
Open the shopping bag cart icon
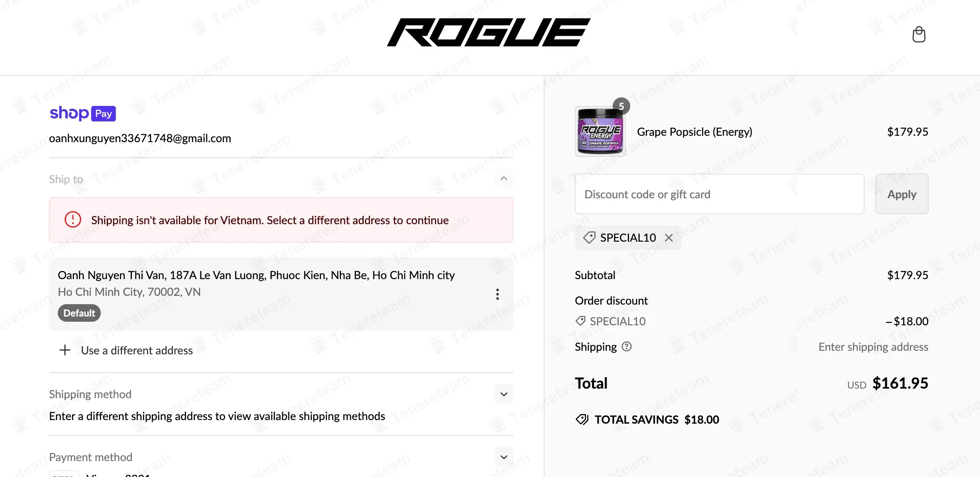tap(919, 35)
